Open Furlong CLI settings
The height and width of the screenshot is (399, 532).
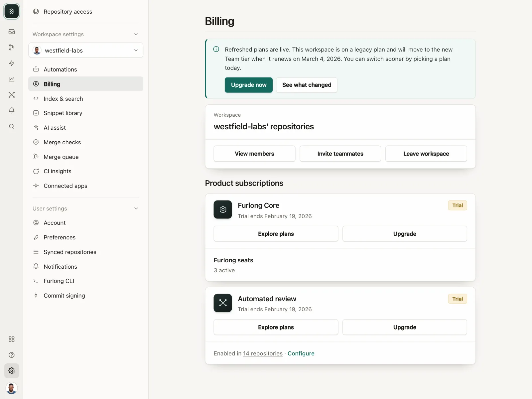(86, 281)
